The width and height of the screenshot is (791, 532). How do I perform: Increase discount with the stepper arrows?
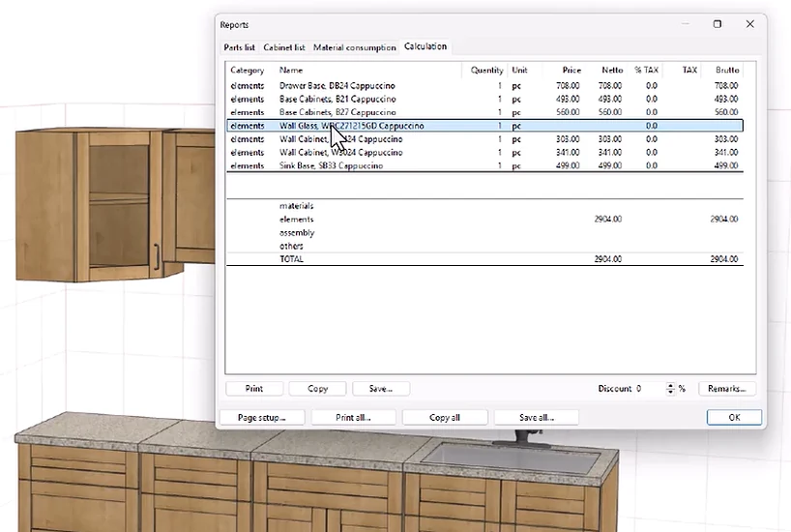pyautogui.click(x=670, y=386)
